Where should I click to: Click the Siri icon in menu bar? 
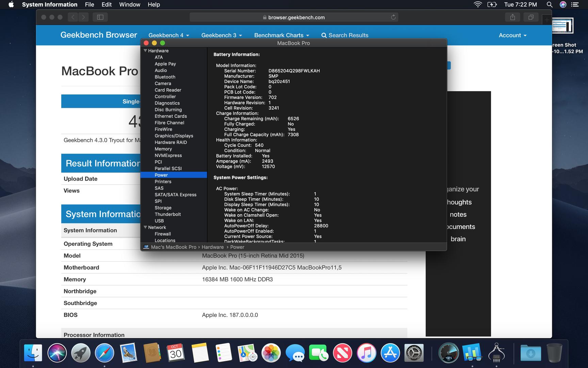563,4
